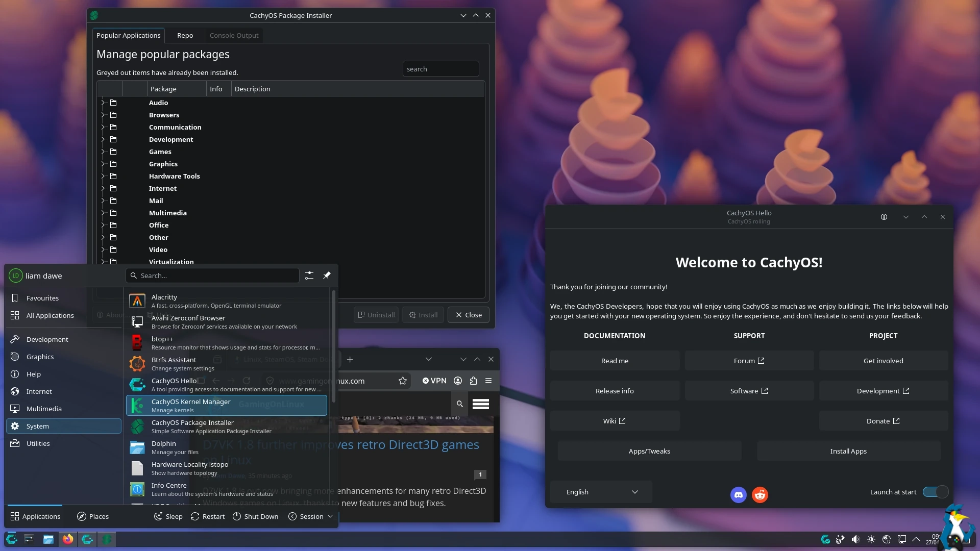Screen dimensions: 980x551
Task: Open the Session dropdown in launcher
Action: tap(311, 516)
